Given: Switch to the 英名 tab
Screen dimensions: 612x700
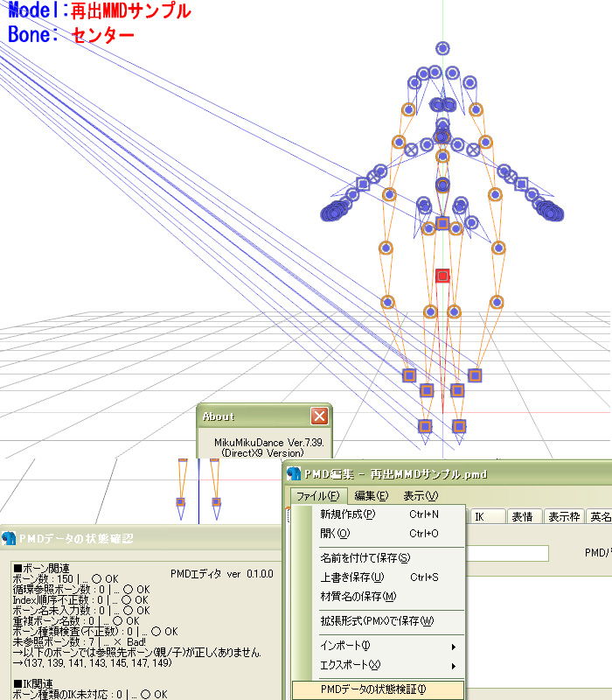Looking at the screenshot, I should coord(600,516).
